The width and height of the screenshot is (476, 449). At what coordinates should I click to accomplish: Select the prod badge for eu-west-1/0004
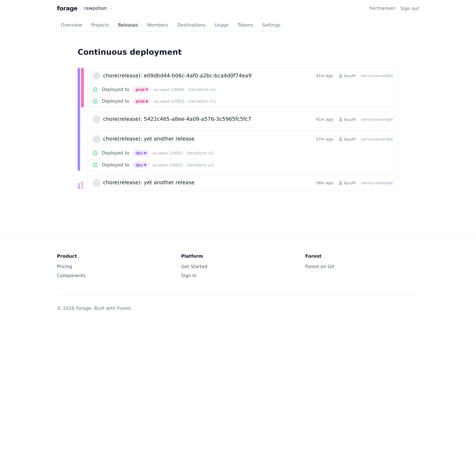tap(142, 90)
